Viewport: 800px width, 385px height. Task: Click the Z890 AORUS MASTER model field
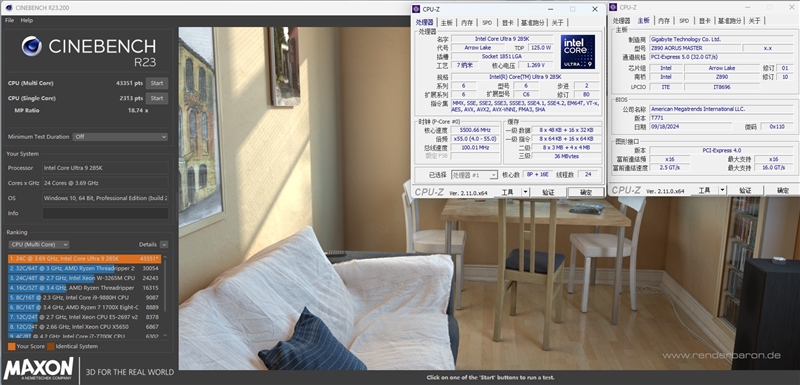(x=694, y=48)
